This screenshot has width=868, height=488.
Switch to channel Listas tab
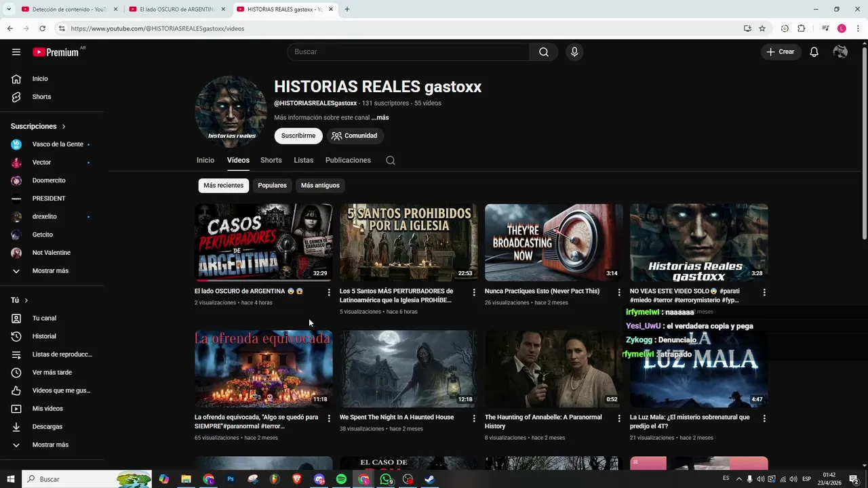point(304,161)
